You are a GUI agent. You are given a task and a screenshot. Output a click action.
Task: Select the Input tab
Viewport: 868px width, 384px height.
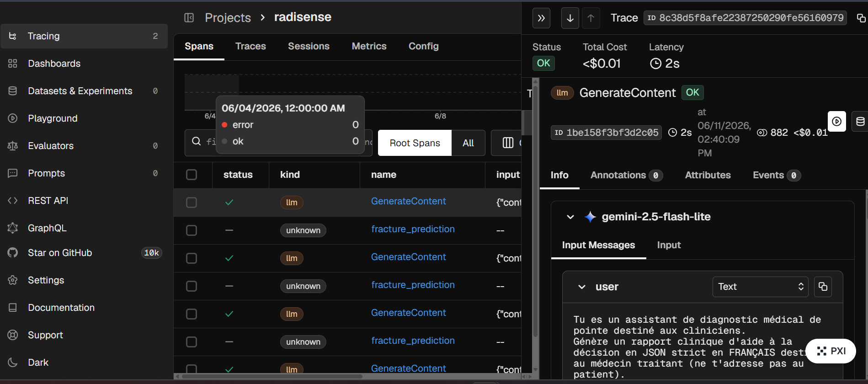tap(669, 245)
